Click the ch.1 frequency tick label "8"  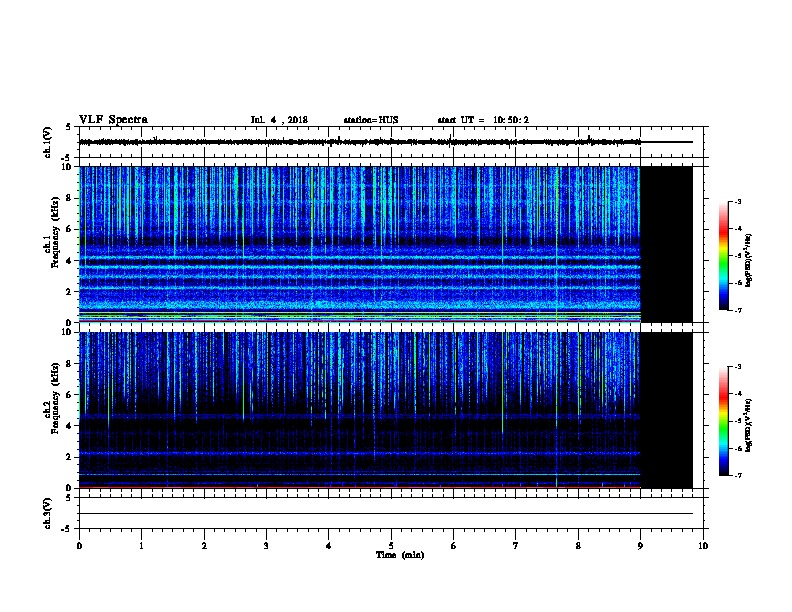70,198
